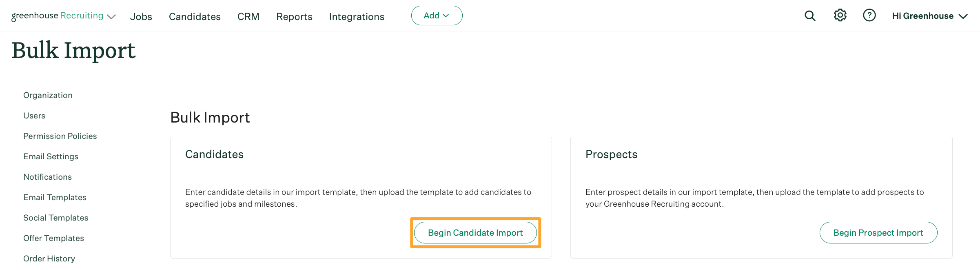Open the Candidates menu

pyautogui.click(x=195, y=17)
